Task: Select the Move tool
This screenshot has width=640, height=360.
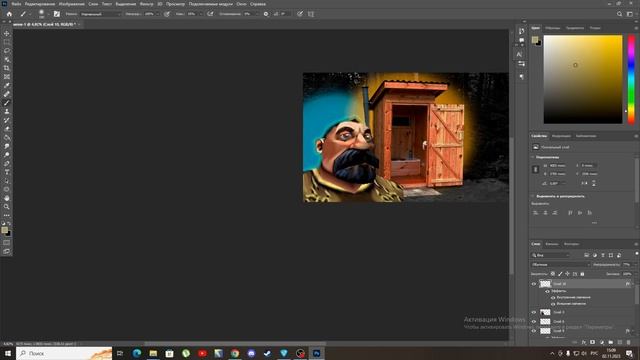Action: [x=7, y=33]
